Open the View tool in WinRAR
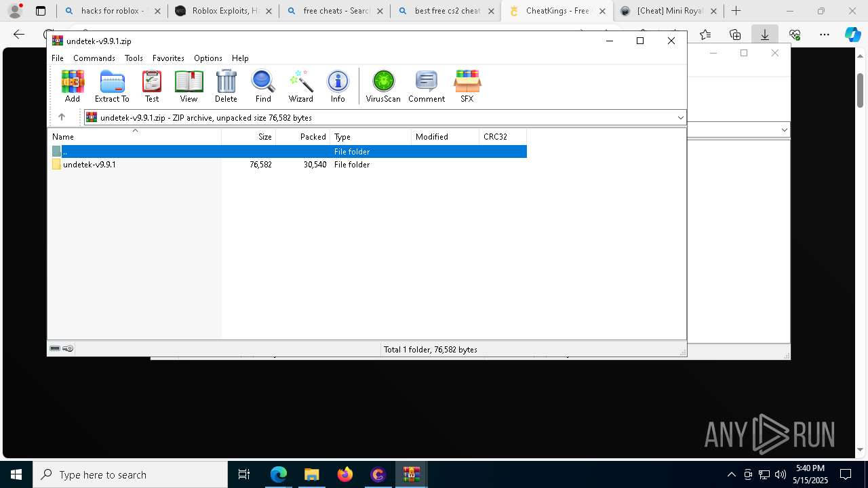The image size is (868, 488). tap(189, 86)
